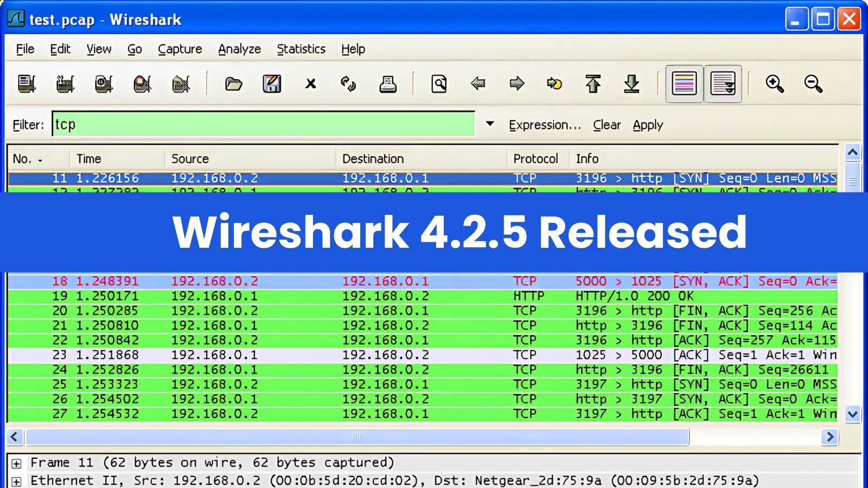This screenshot has width=868, height=488.
Task: Open the Go menu
Action: pos(135,49)
